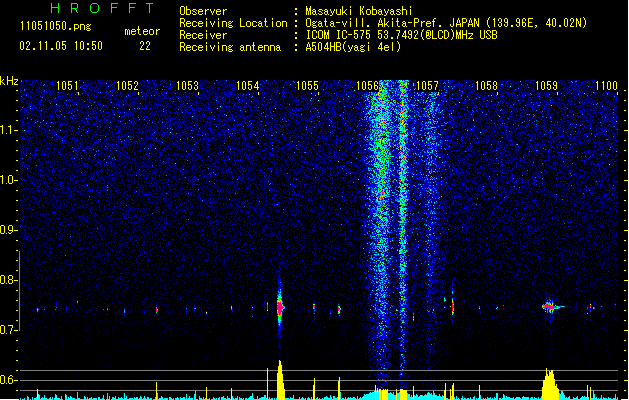Click the 1057 time axis marker

pos(427,86)
